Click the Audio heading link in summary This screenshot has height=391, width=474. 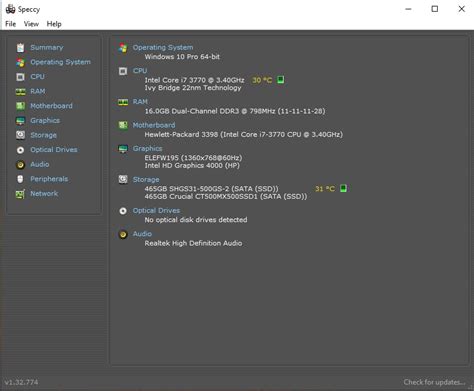(x=142, y=234)
